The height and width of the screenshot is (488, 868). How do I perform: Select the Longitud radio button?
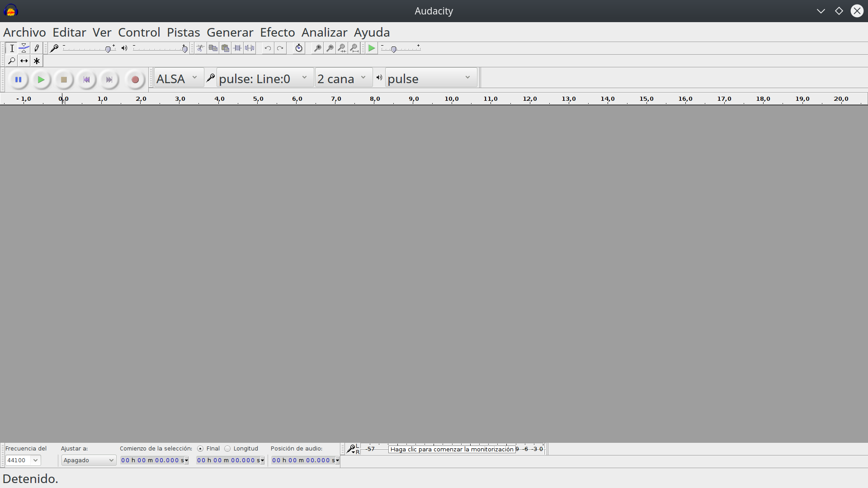click(x=227, y=449)
